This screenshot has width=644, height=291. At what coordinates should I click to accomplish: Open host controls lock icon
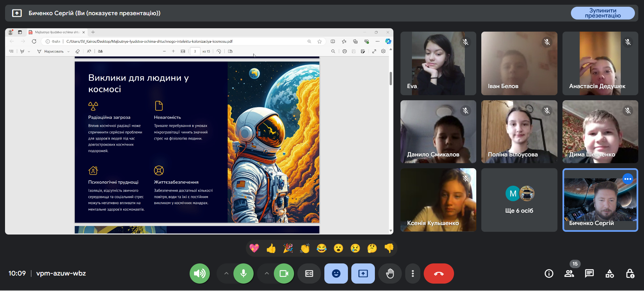point(630,274)
